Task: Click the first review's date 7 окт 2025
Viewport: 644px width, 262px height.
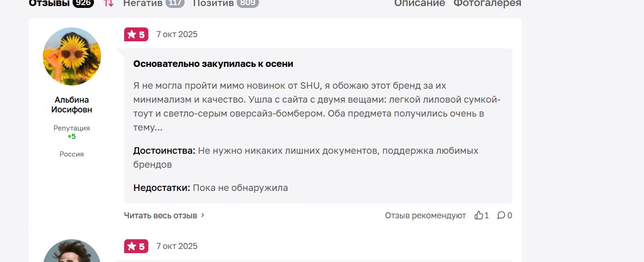Action: coord(177,34)
